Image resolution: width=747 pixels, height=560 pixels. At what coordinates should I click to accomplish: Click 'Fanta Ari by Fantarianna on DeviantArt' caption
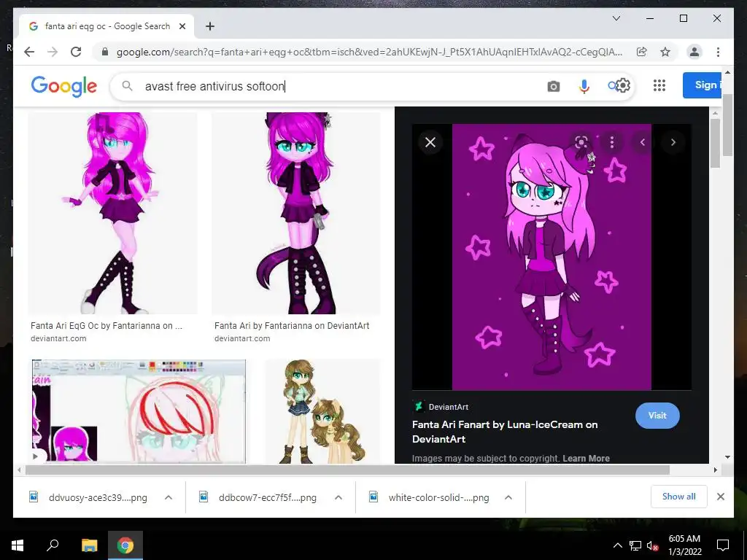point(292,326)
